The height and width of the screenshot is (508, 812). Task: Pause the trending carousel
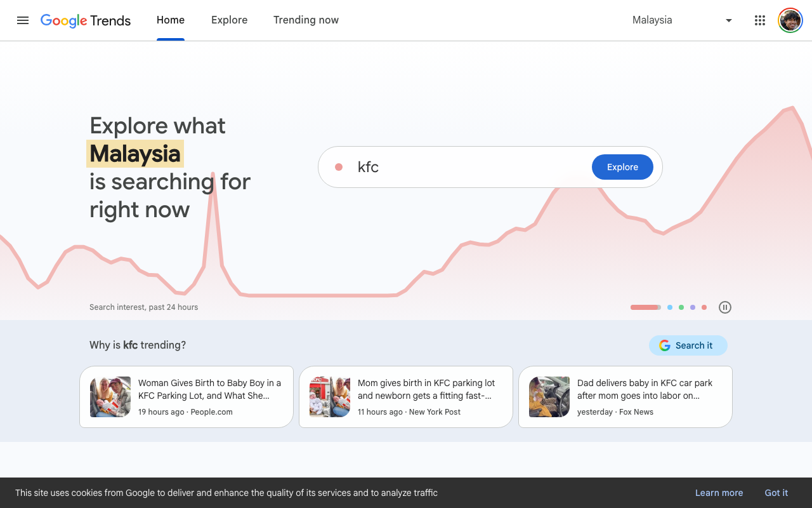[x=725, y=307]
